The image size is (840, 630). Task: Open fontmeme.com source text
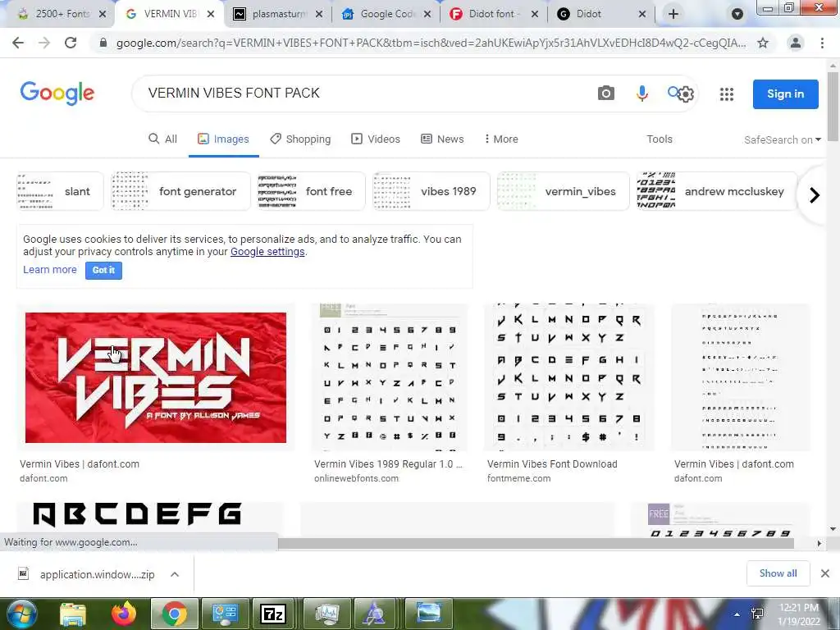click(518, 478)
